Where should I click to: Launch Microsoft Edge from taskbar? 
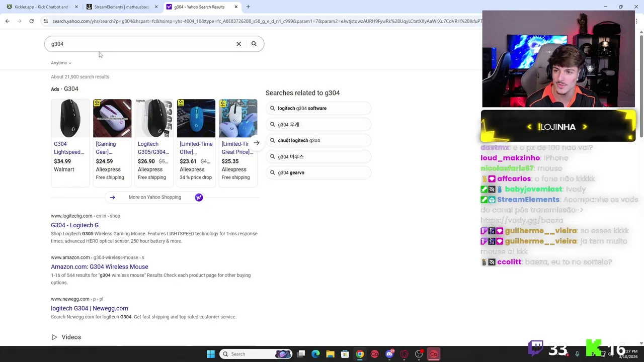[315, 354]
